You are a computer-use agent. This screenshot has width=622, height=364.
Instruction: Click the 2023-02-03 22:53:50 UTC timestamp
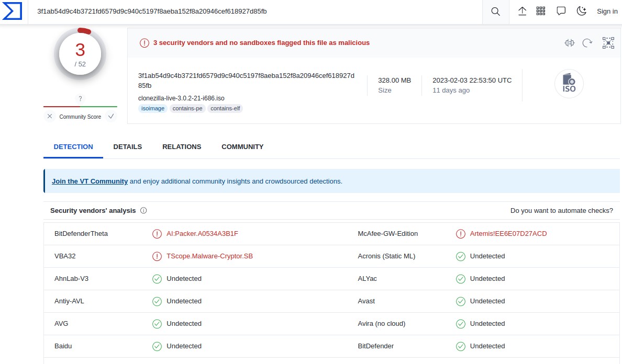[472, 81]
